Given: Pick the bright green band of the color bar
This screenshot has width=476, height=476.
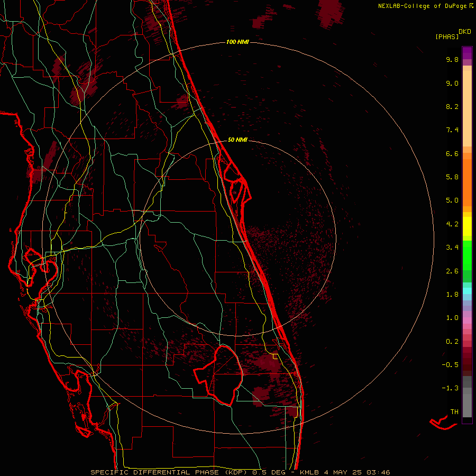Looking at the screenshot, I should [x=467, y=255].
